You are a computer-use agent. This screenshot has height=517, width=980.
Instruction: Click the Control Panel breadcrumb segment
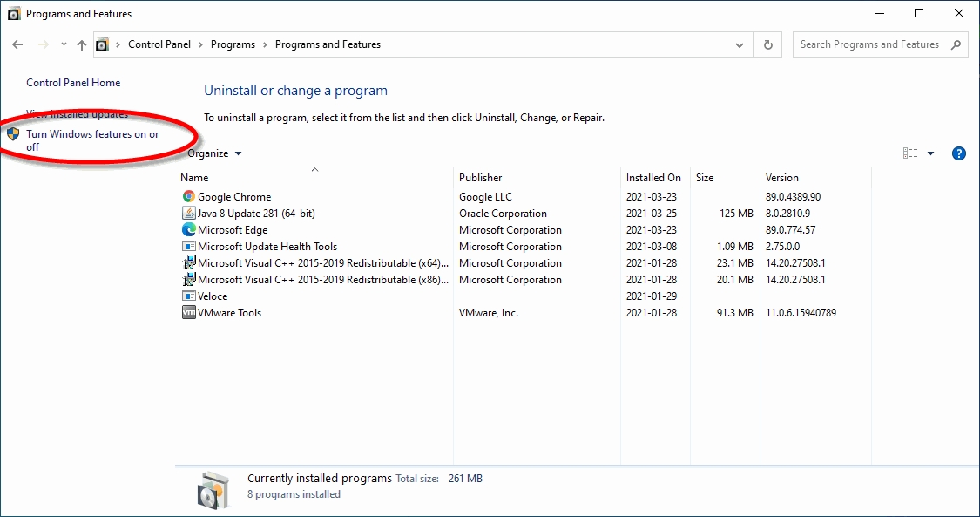(x=157, y=44)
